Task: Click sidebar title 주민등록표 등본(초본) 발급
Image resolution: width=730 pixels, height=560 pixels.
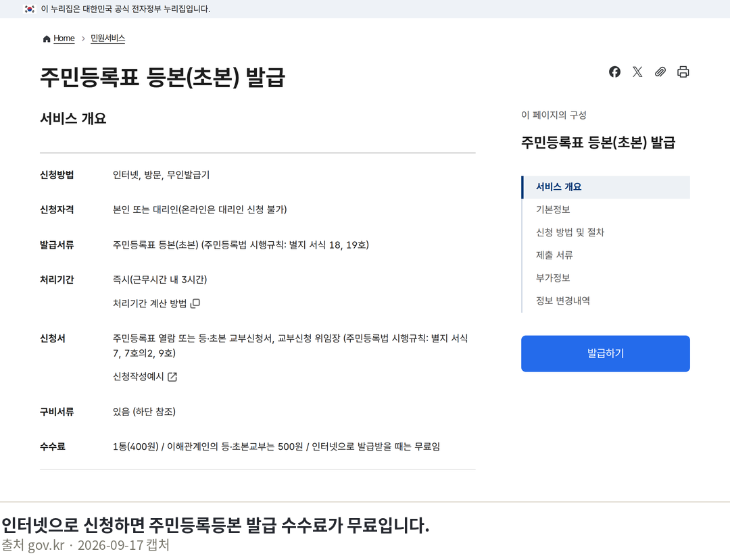Action: 598,143
